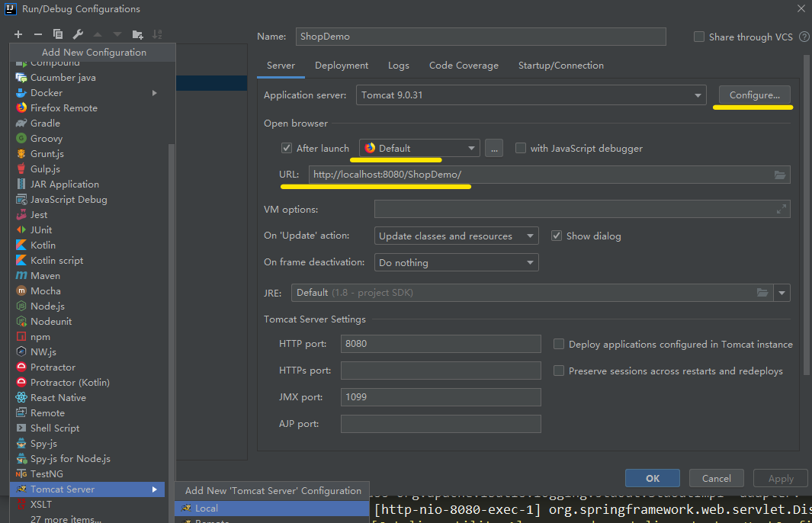
Task: Open the Default browser dropdown
Action: coord(419,148)
